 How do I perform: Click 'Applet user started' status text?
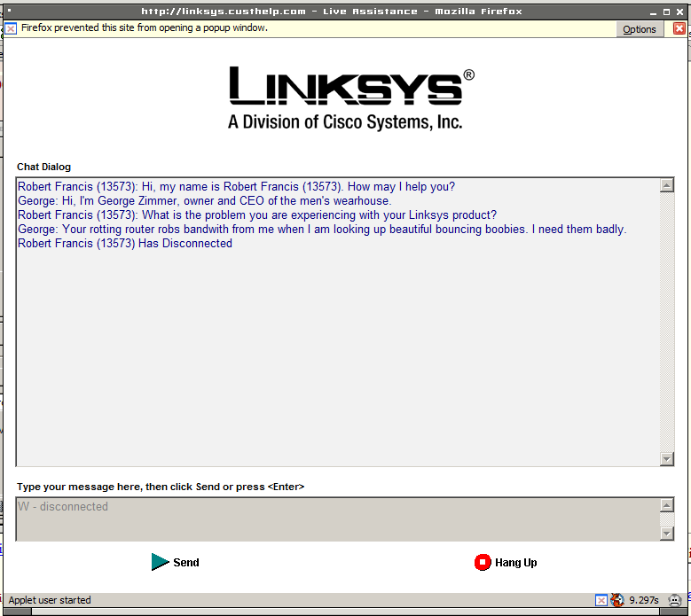click(x=50, y=600)
